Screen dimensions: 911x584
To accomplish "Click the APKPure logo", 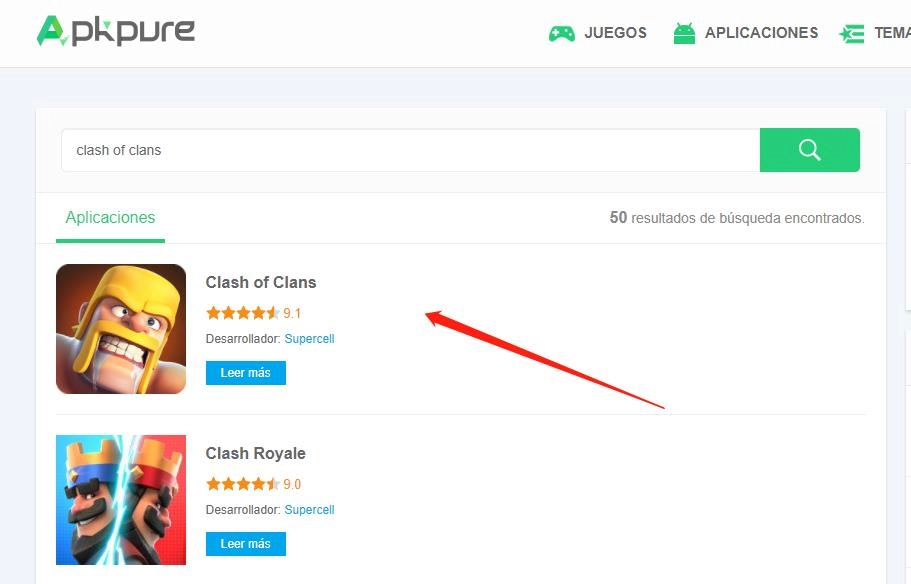I will pos(116,32).
